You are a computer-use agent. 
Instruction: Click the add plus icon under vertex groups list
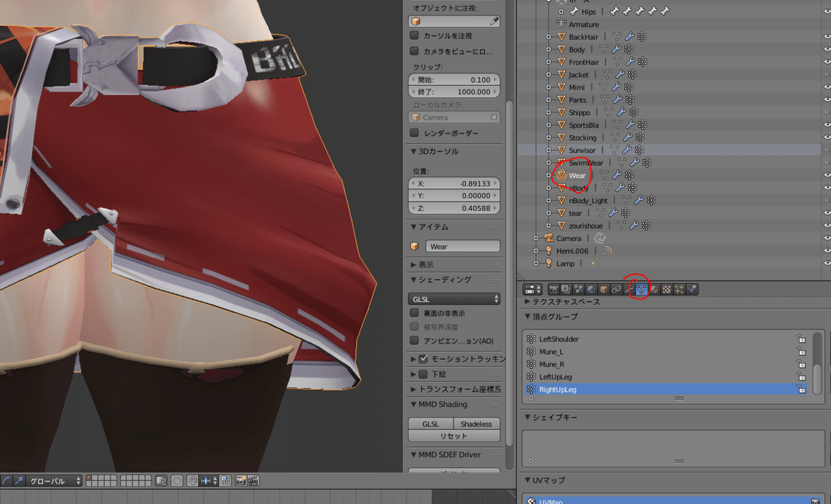531,398
